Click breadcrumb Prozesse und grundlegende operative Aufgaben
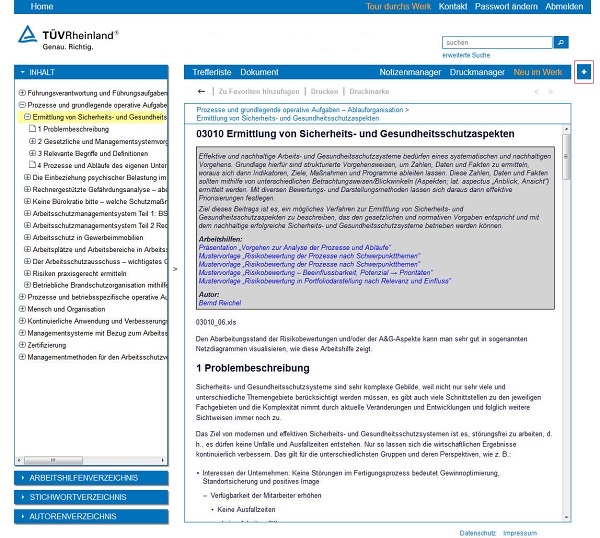Viewport: 600px width, 538px height. 300,109
